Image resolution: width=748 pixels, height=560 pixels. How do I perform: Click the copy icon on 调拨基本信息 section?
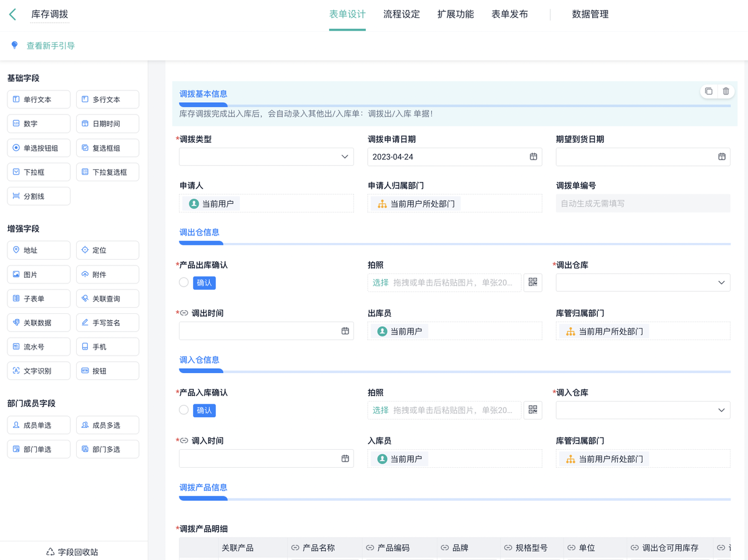[x=709, y=92]
